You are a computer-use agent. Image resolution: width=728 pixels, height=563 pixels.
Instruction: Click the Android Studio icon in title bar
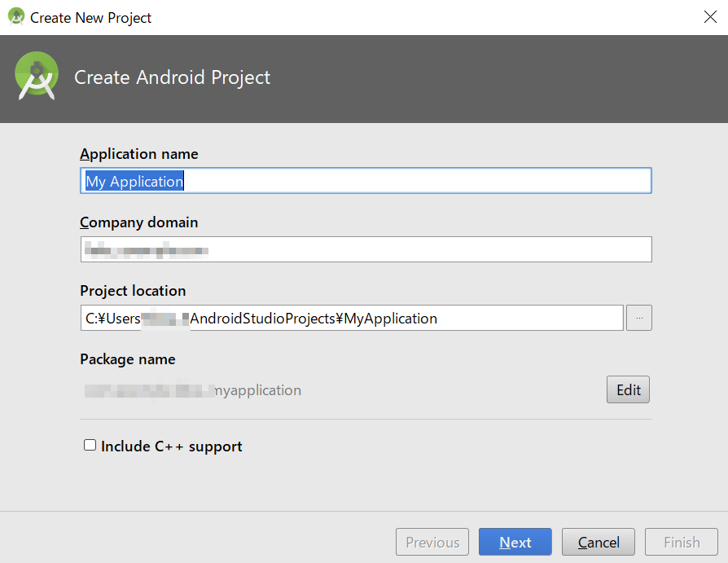(x=16, y=17)
